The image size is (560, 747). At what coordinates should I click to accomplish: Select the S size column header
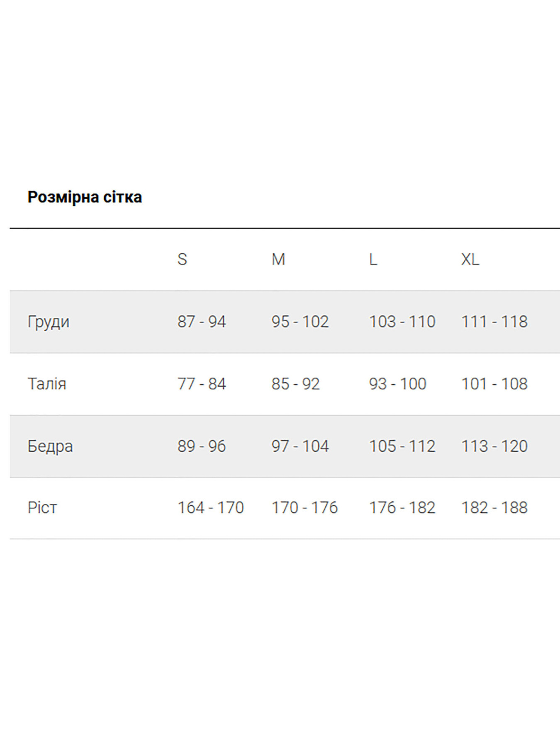pos(182,259)
